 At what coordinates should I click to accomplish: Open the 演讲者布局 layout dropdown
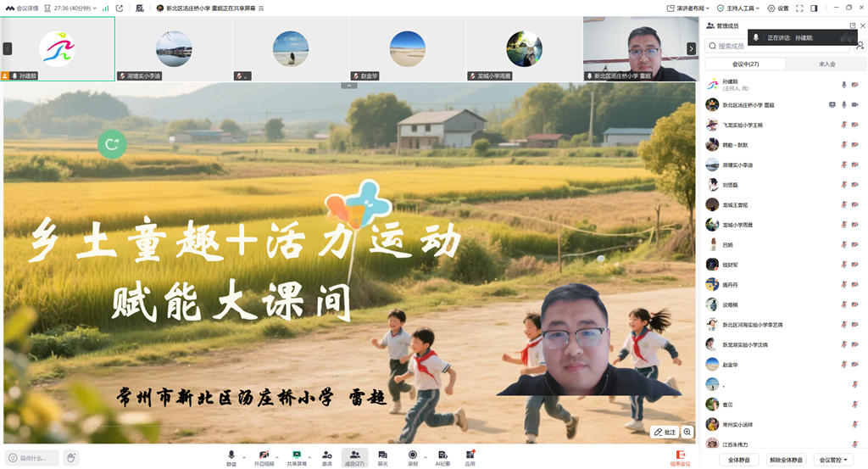[688, 8]
